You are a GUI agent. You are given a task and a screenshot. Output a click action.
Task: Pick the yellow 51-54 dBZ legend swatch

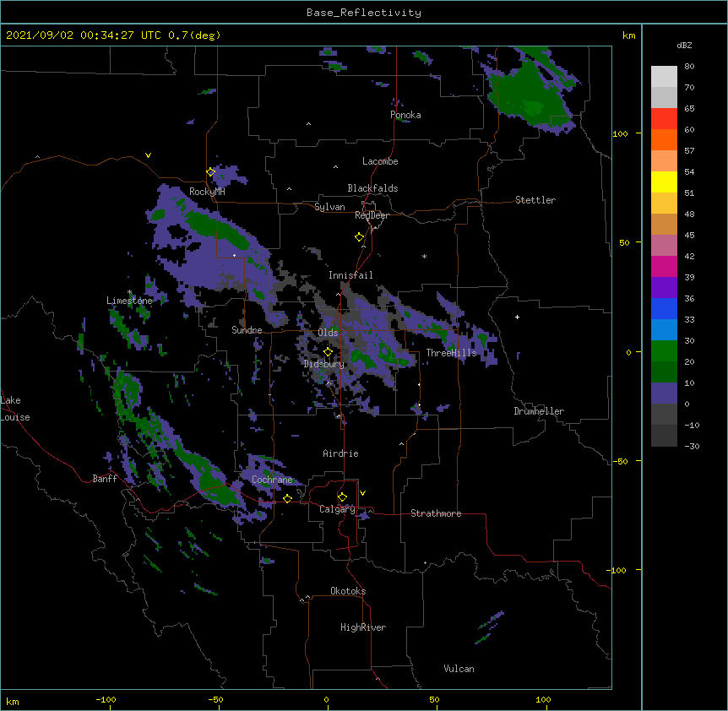click(x=664, y=182)
